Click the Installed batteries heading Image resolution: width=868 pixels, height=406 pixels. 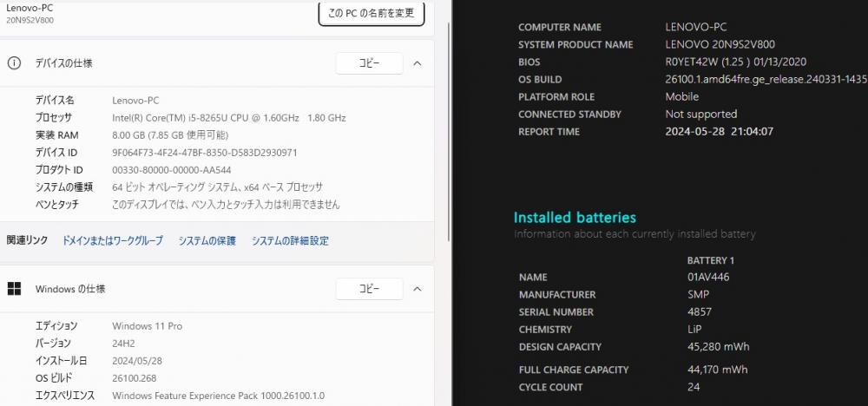tap(575, 218)
